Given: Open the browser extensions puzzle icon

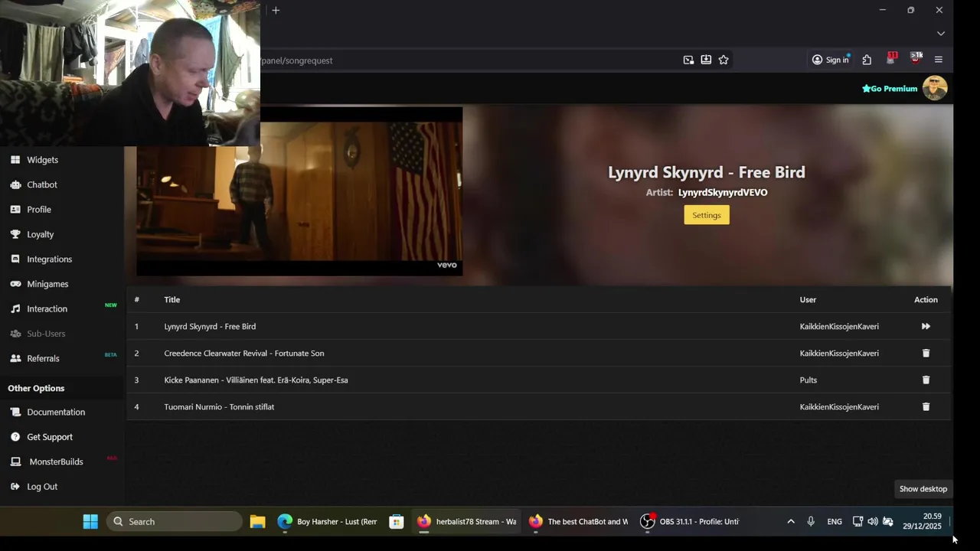Looking at the screenshot, I should pos(867,60).
